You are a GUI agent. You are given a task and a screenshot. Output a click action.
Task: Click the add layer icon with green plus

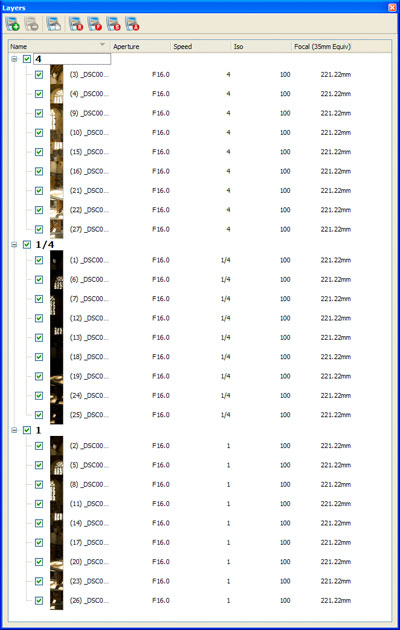[x=13, y=24]
